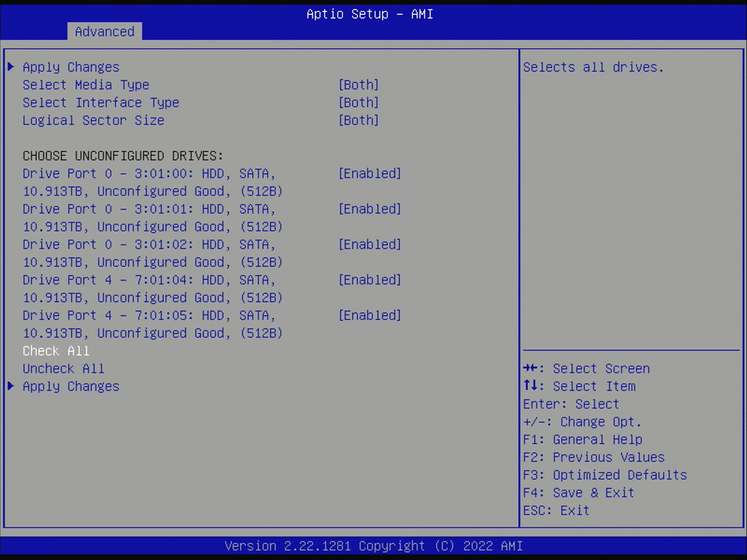Toggle [Enabled] for drive 7:01:05
Screen dimensions: 747x560
click(x=370, y=315)
